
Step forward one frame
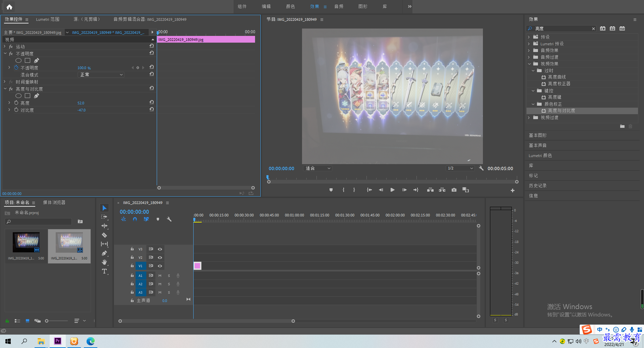point(404,190)
